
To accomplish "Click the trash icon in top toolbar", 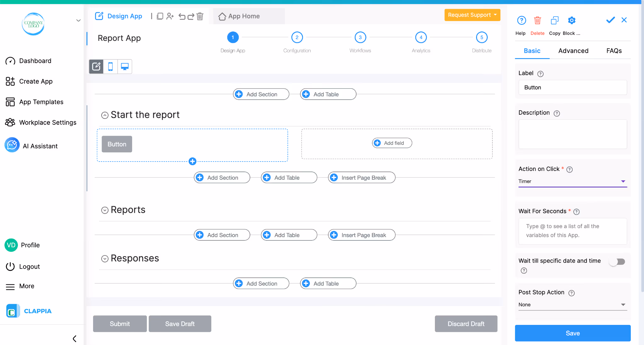I will pos(200,16).
